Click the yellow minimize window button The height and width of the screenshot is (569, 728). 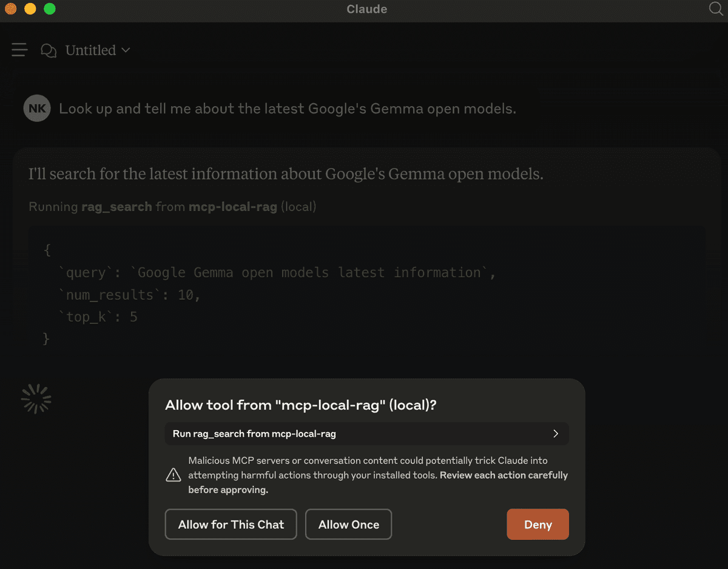[30, 9]
